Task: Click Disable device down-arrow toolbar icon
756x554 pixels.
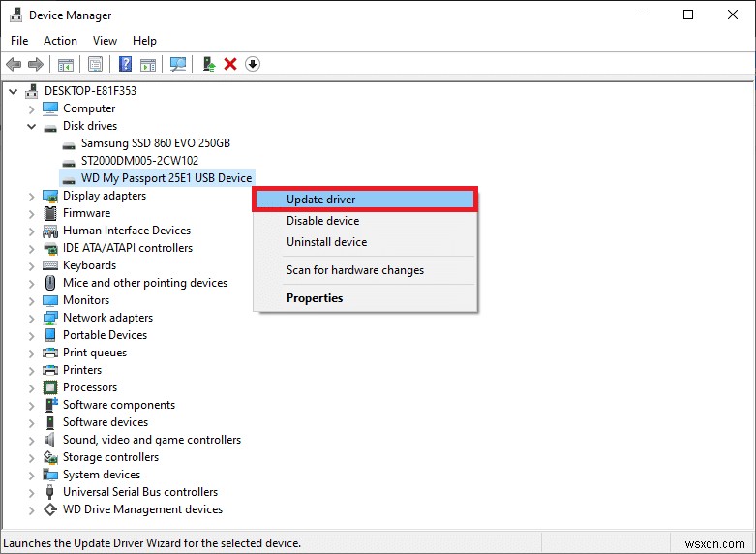Action: [253, 64]
